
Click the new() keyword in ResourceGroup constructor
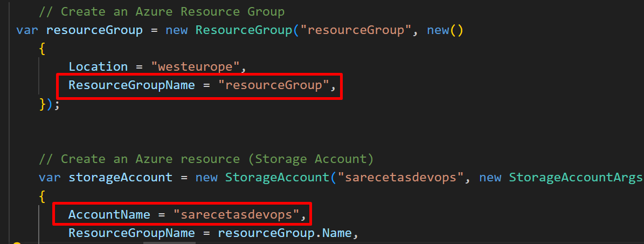tap(445, 30)
